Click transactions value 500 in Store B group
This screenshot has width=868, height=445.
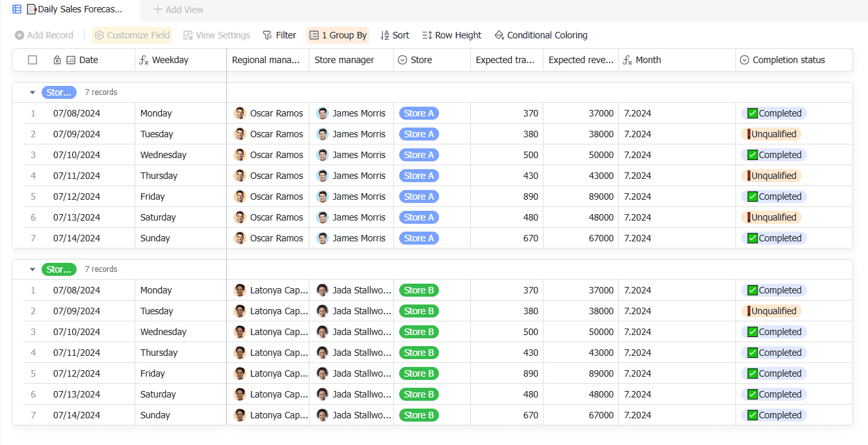[531, 332]
